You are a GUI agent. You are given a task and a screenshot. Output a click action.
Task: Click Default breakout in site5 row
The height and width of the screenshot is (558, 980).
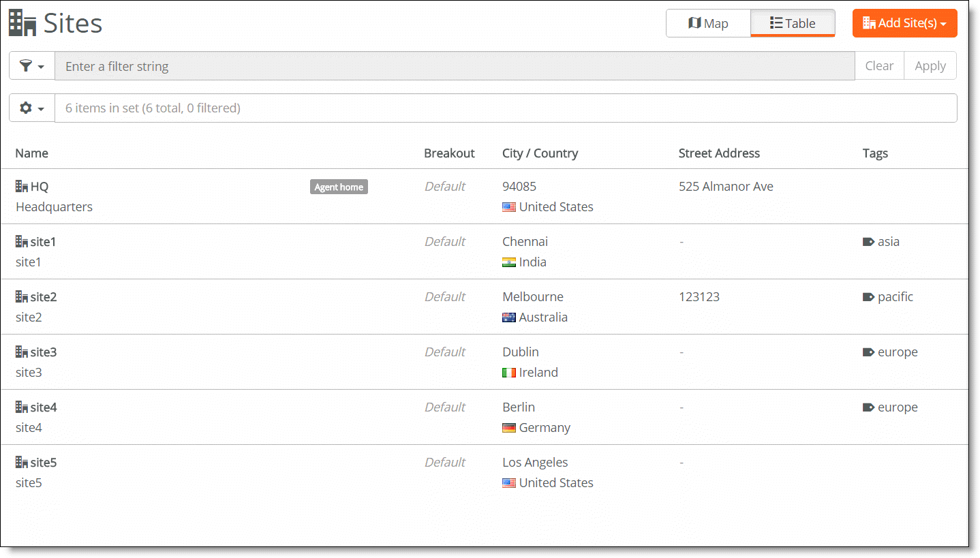[445, 463]
